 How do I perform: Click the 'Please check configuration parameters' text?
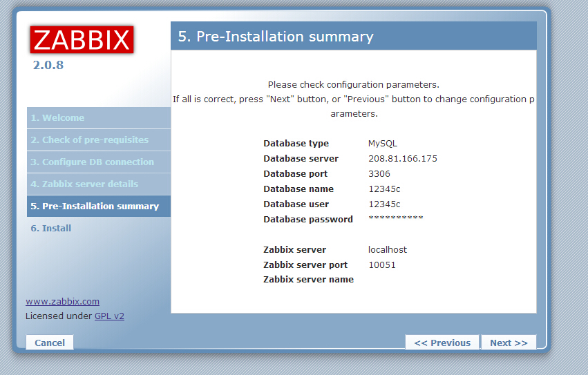tap(353, 85)
